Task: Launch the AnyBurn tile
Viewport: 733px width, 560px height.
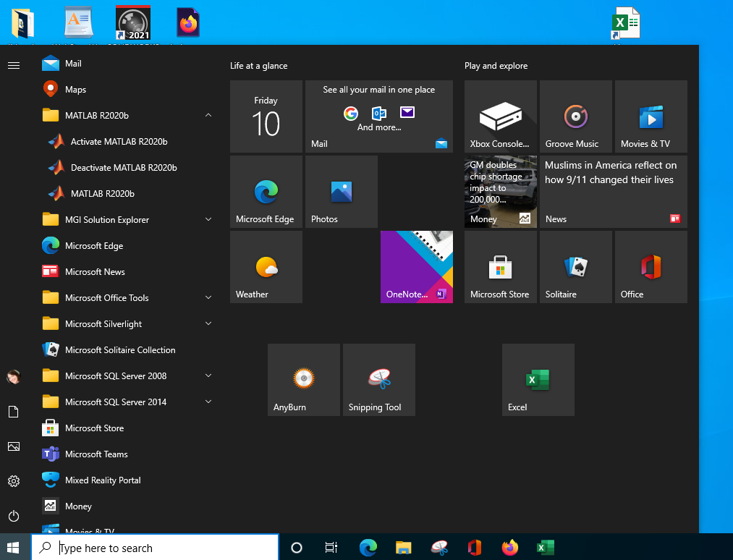Action: click(x=304, y=380)
